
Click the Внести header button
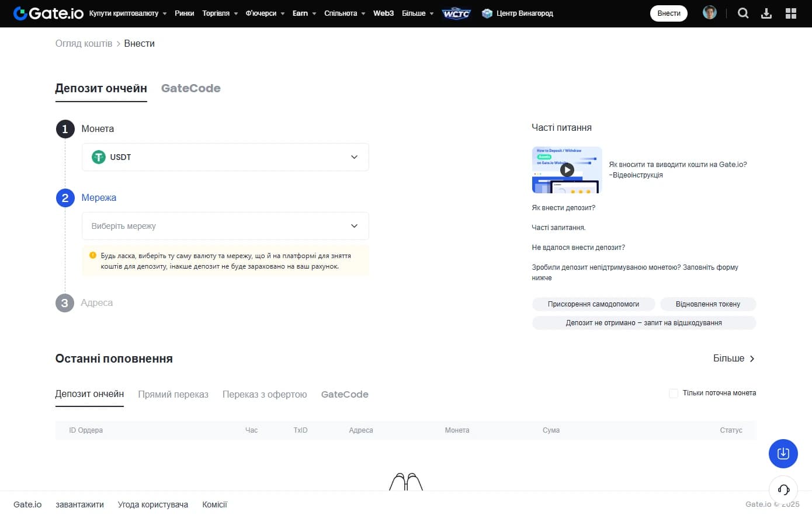[669, 13]
